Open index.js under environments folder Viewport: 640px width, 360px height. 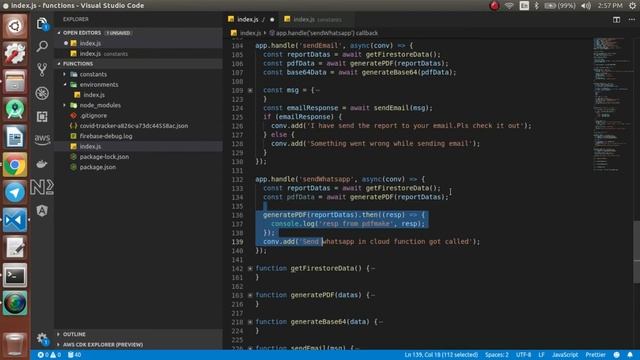coord(139,95)
